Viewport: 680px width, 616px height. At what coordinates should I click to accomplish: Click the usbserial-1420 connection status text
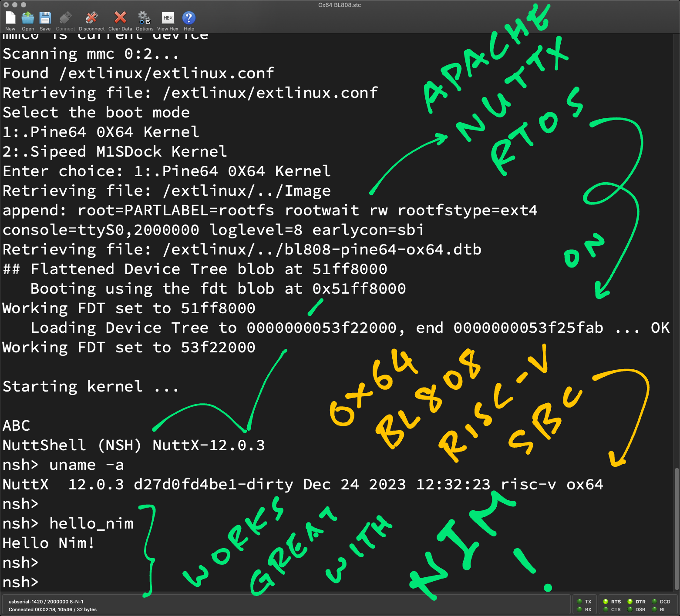[46, 602]
